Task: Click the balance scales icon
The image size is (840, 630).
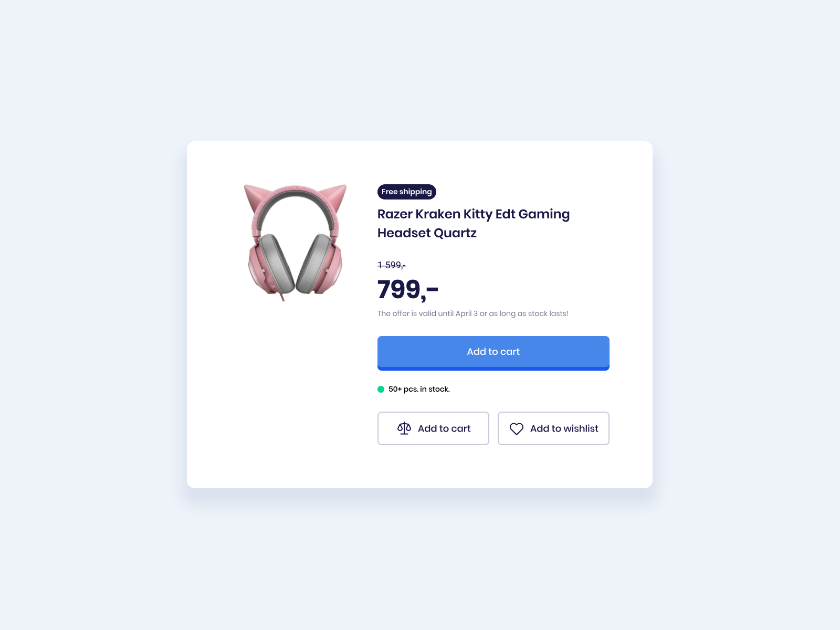Action: click(x=404, y=428)
